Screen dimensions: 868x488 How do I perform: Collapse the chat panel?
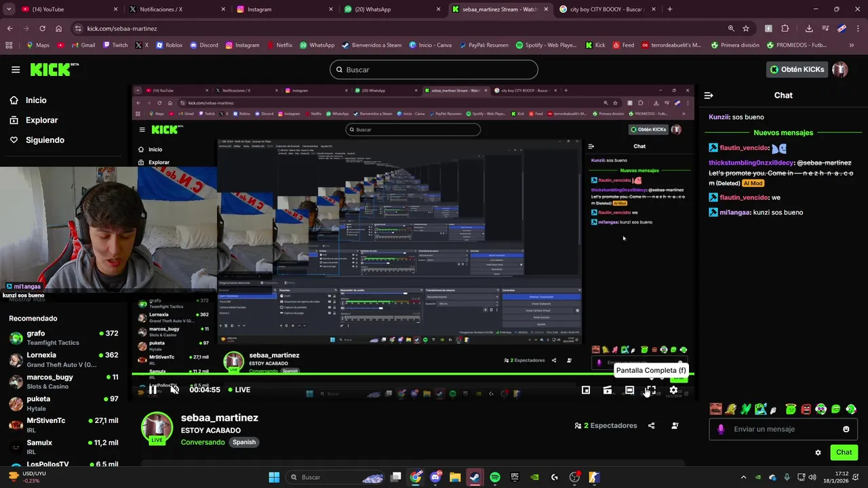[709, 96]
